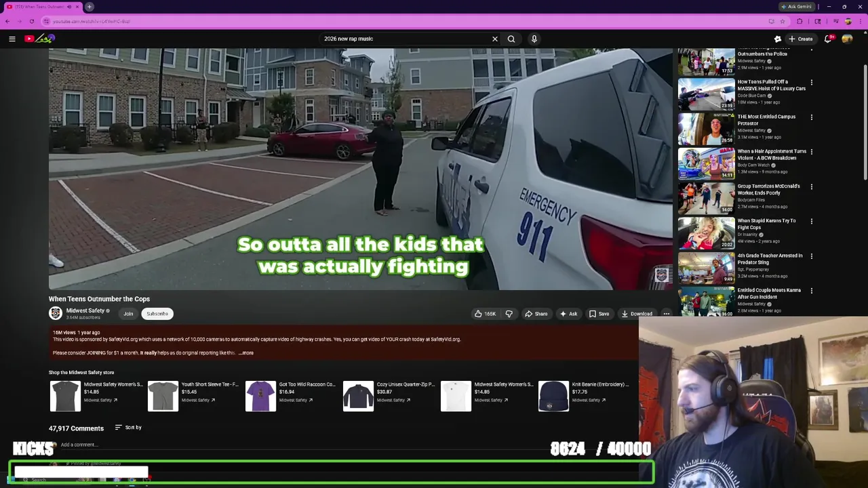Play 4th Grade Teacher Arrested thumbnail

(706, 268)
